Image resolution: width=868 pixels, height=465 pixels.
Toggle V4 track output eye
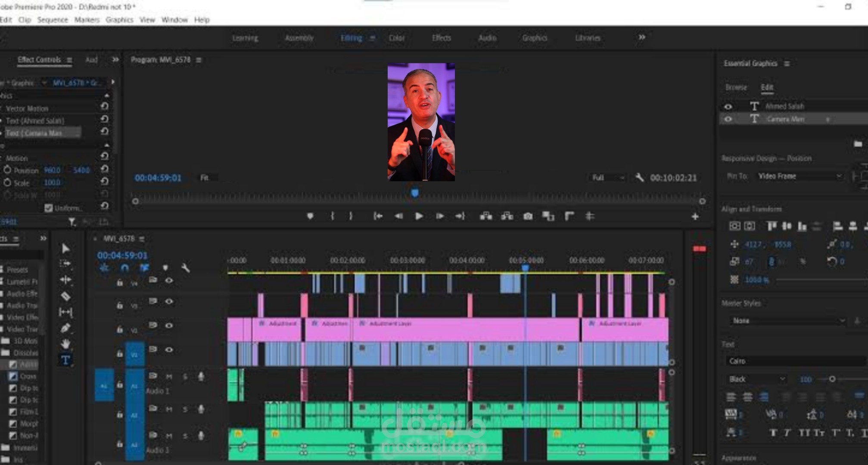coord(169,280)
